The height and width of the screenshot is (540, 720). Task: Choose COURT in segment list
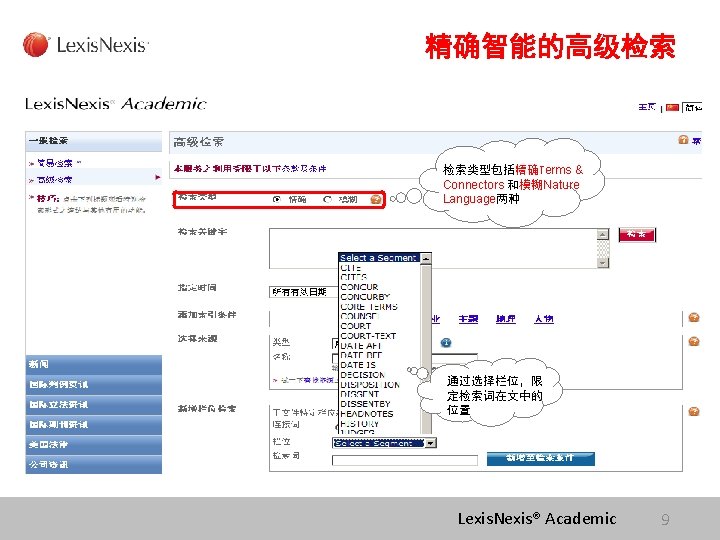pyautogui.click(x=356, y=326)
